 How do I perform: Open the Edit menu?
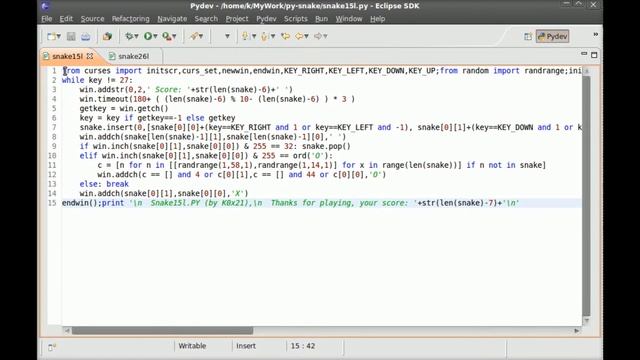coord(66,19)
